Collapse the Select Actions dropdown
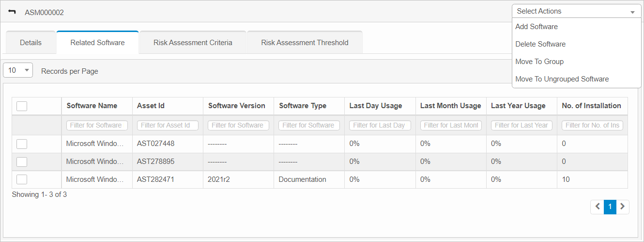Image resolution: width=644 pixels, height=242 pixels. coord(576,11)
